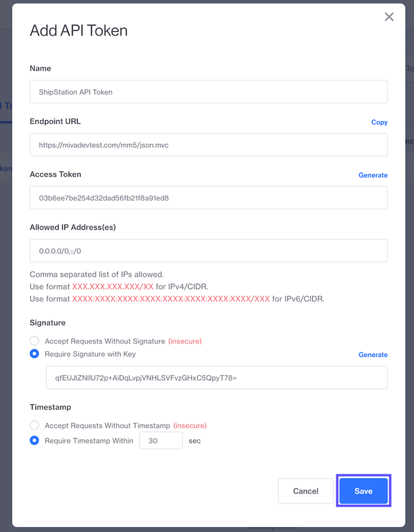Click the Add API Token heading

79,31
